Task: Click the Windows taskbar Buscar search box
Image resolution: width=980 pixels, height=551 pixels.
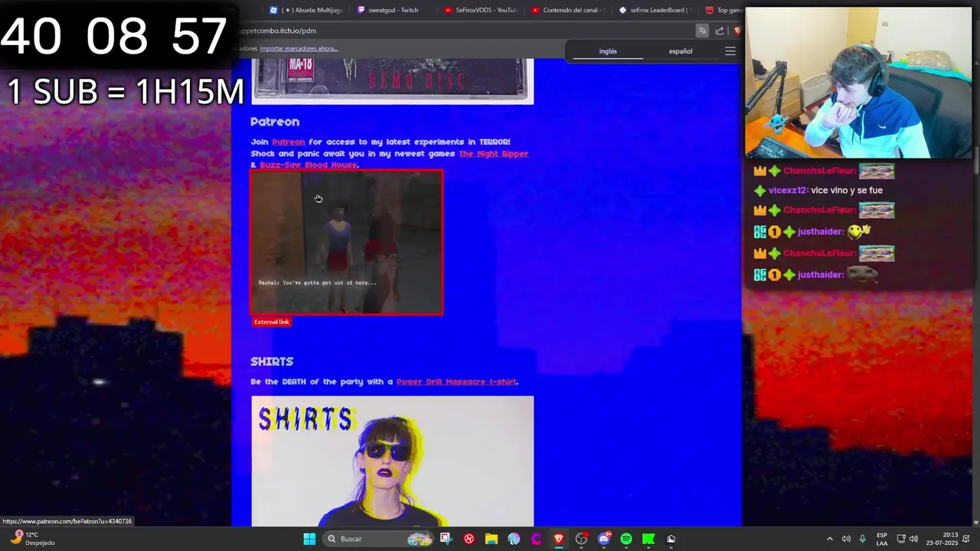Action: pyautogui.click(x=377, y=539)
